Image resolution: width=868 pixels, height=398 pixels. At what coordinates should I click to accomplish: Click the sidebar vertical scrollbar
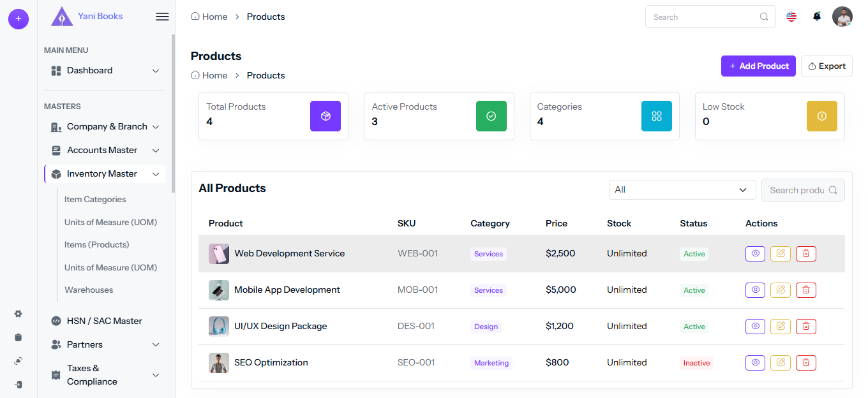[173, 115]
